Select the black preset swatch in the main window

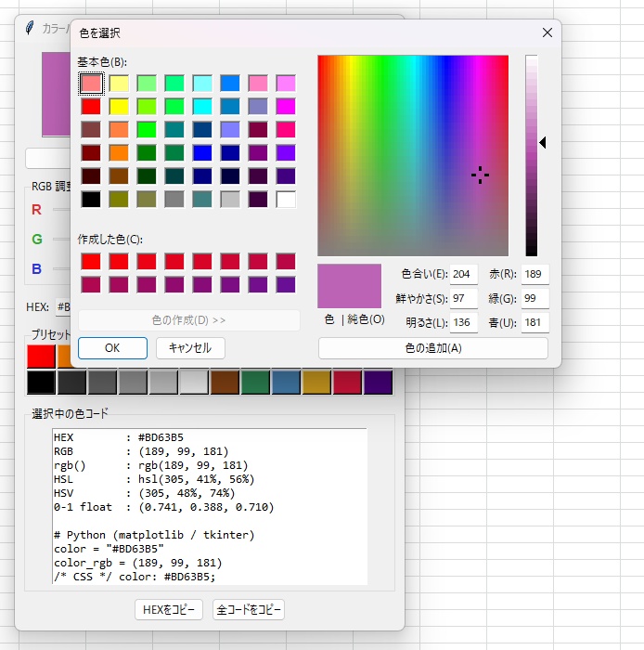[x=41, y=383]
